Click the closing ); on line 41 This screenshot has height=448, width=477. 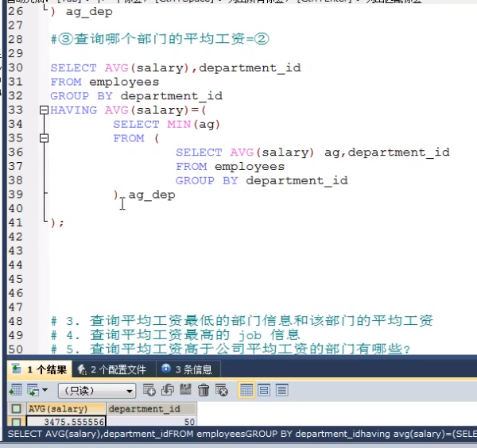pos(57,223)
